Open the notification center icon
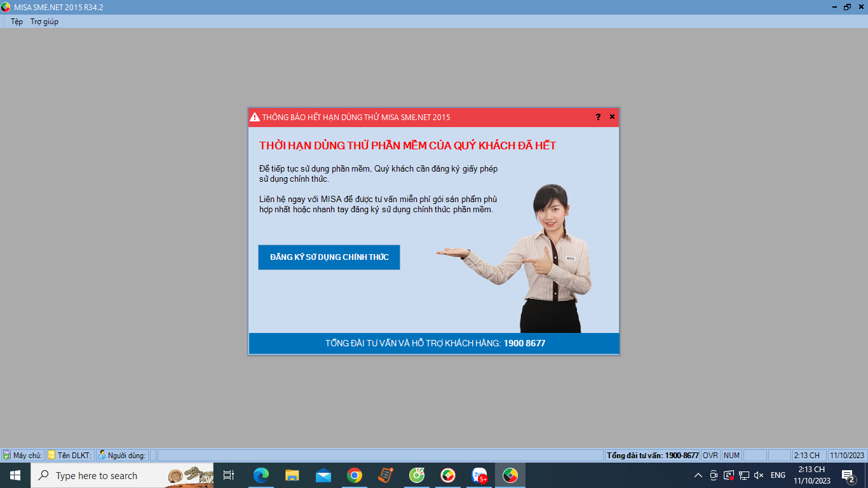Screen dimensions: 868x488 (848, 475)
